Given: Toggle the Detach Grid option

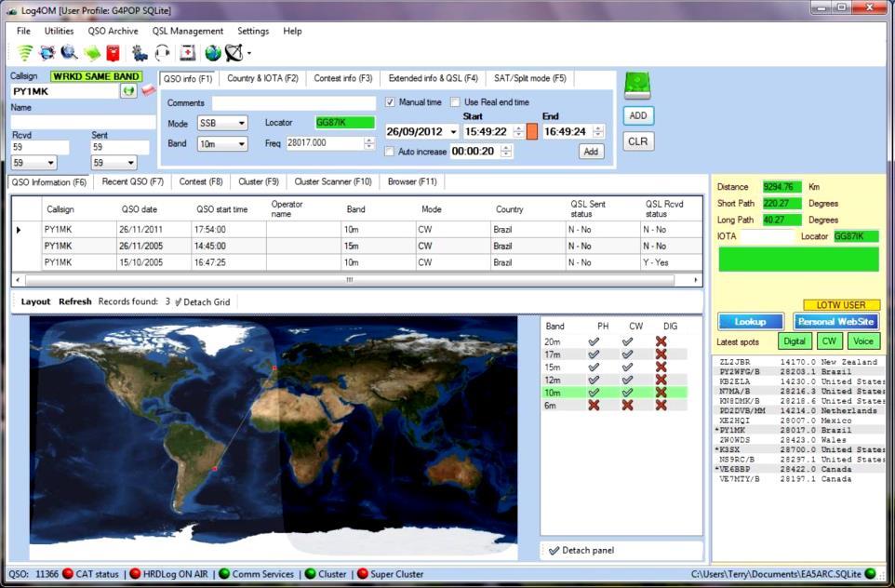Looking at the screenshot, I should point(202,302).
